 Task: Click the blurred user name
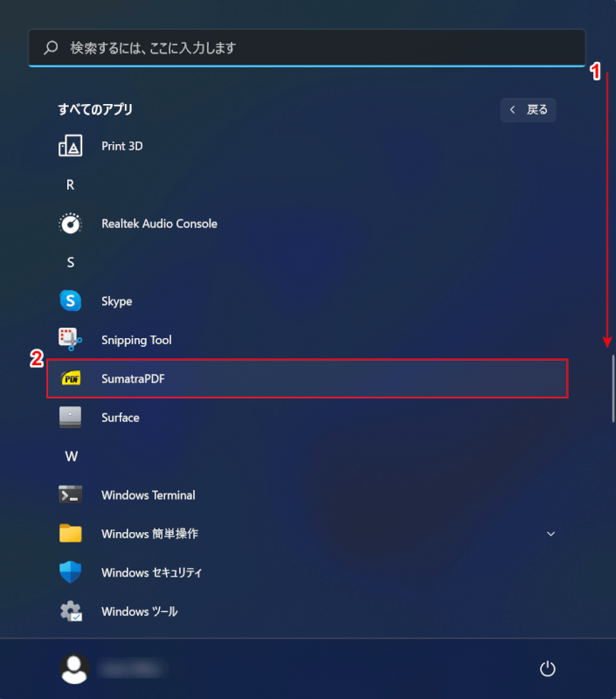pos(131,668)
